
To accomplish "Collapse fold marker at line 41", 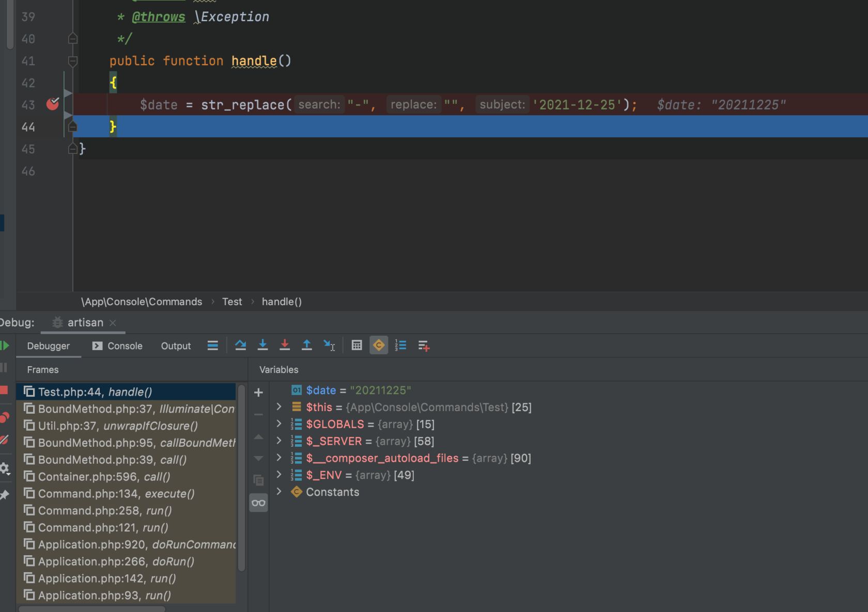I will point(73,61).
